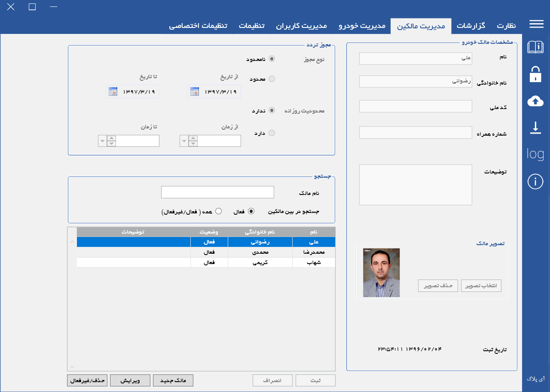The height and width of the screenshot is (392, 550).
Task: Open calendar icon for از تاریخ
Action: tap(195, 91)
